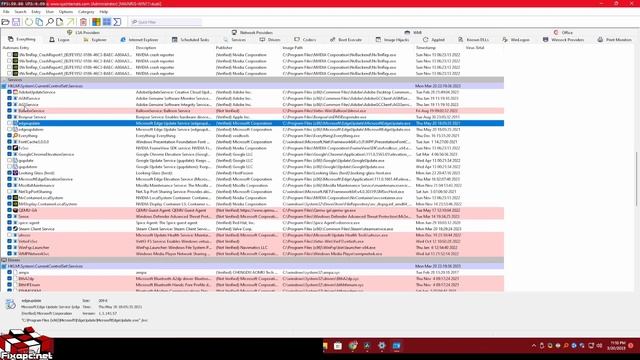
Task: Switch to the Everything tab
Action: point(22,40)
